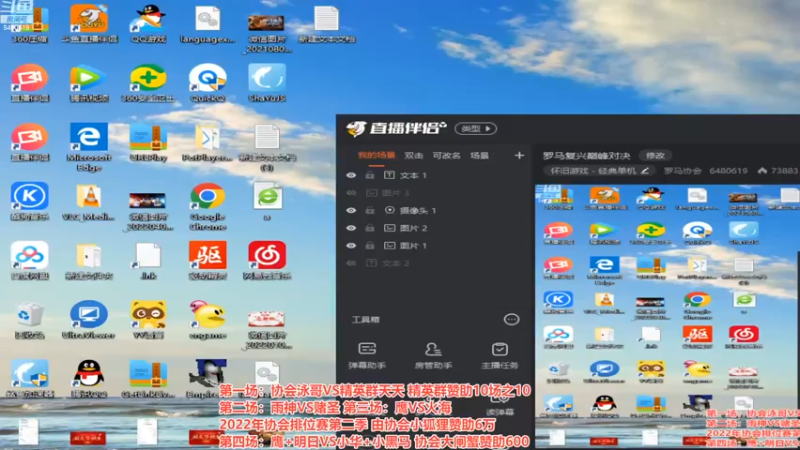Click the 修改 button beside stream title
This screenshot has width=800, height=450.
tap(656, 156)
